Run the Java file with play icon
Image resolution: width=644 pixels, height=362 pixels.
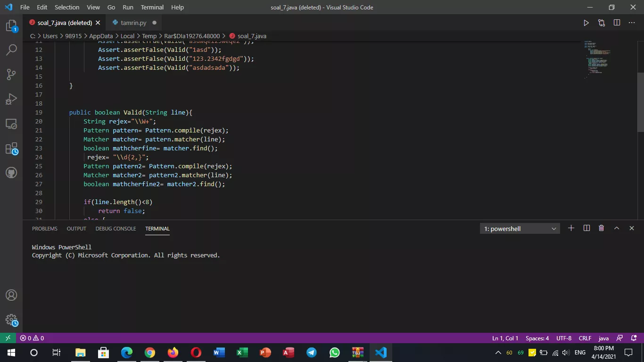586,23
